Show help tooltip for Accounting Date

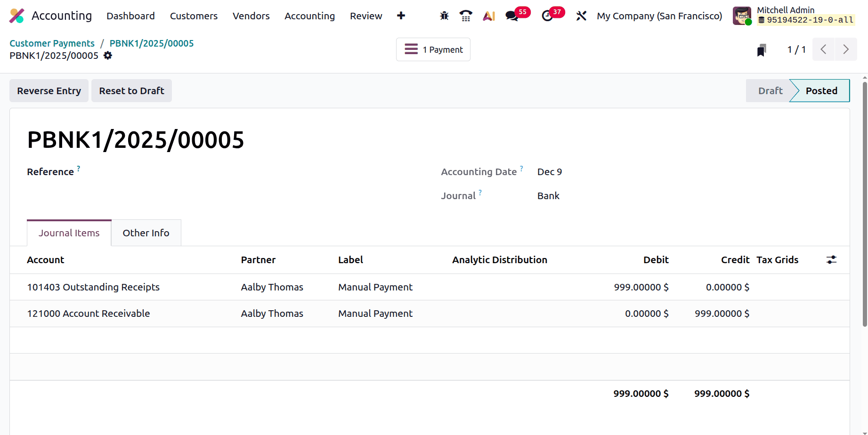click(521, 168)
